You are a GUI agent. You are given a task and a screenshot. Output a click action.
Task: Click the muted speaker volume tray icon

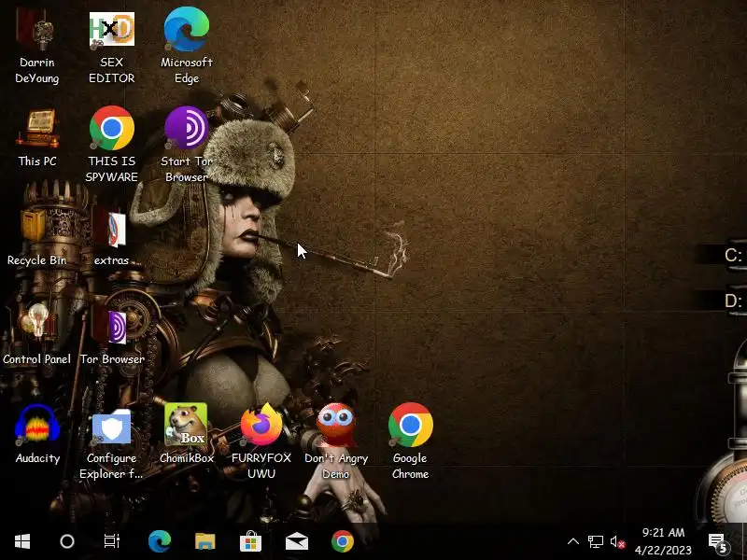pos(617,542)
